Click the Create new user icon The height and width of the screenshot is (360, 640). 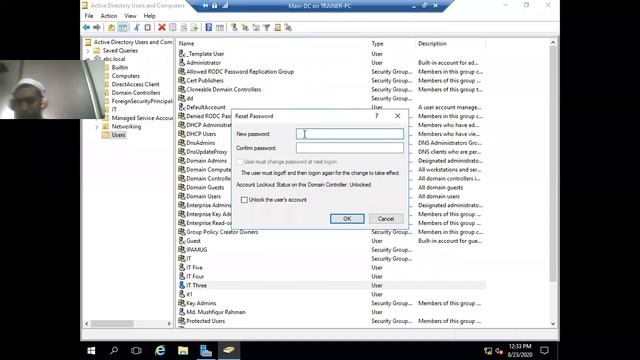pyautogui.click(x=234, y=27)
